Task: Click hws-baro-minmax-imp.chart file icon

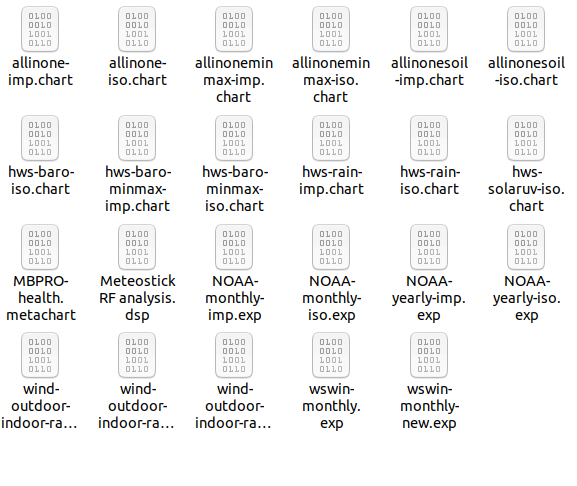Action: 137,138
